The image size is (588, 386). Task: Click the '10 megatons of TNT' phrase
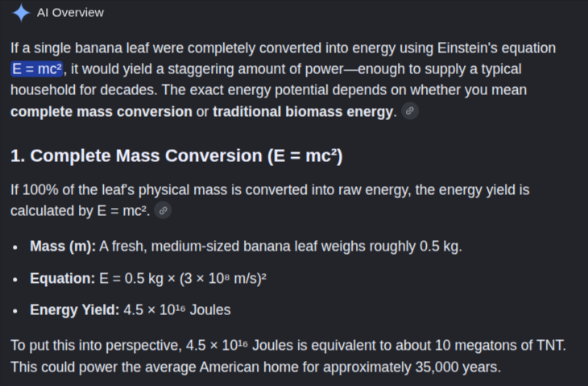(500, 345)
